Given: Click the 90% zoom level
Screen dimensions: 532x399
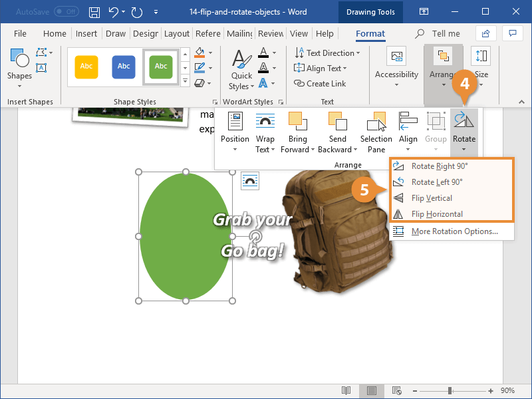Looking at the screenshot, I should tap(507, 390).
